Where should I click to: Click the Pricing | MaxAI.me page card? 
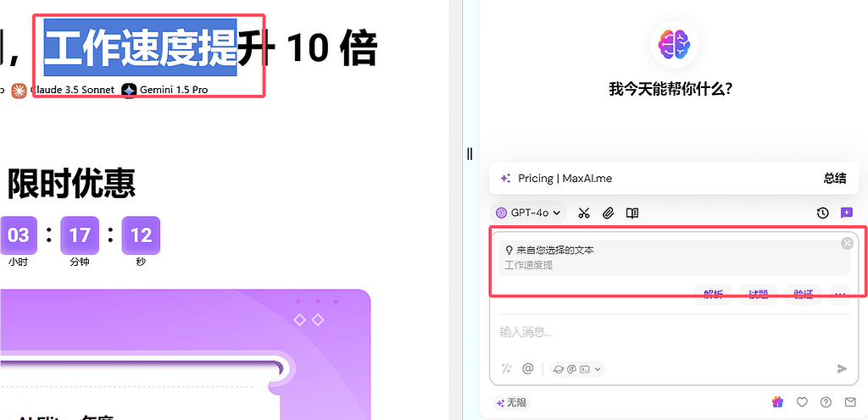tap(674, 179)
